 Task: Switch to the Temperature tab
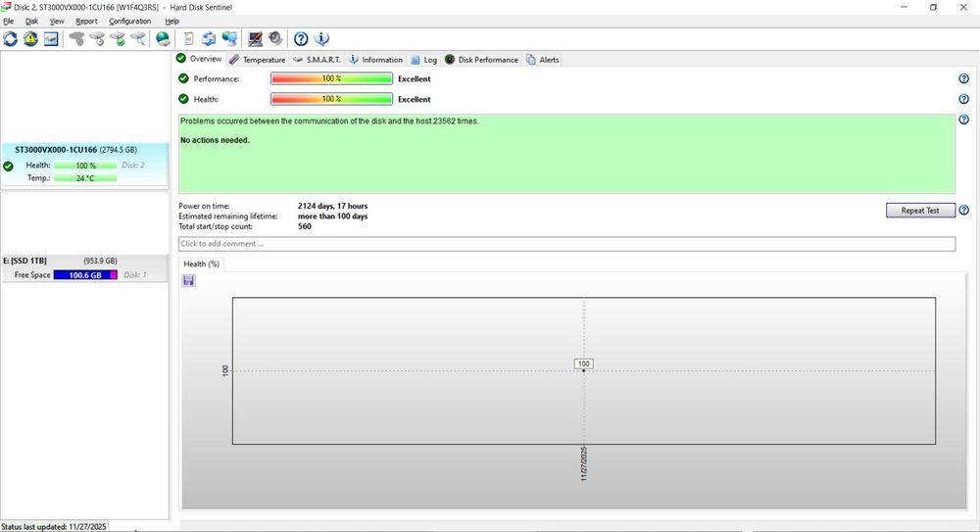pos(257,60)
